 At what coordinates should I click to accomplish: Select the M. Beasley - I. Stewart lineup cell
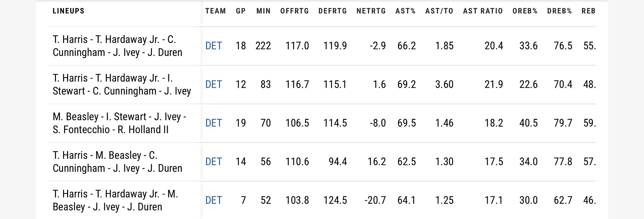coord(124,123)
